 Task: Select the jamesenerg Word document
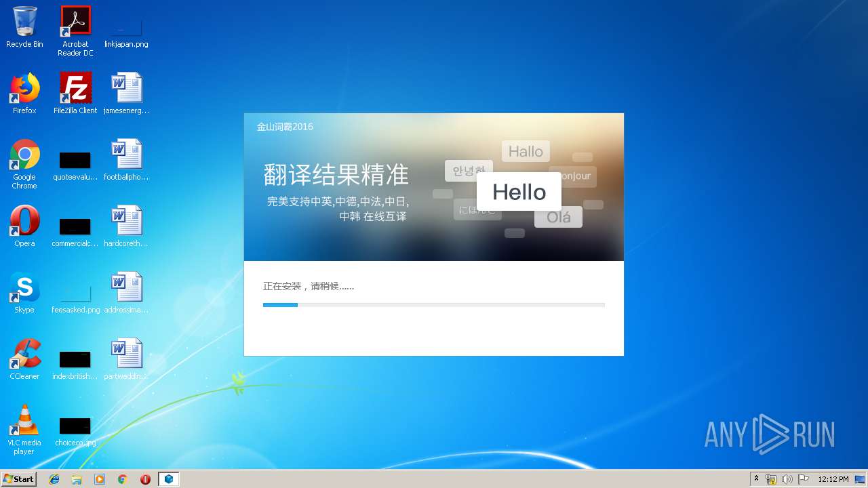click(x=126, y=94)
